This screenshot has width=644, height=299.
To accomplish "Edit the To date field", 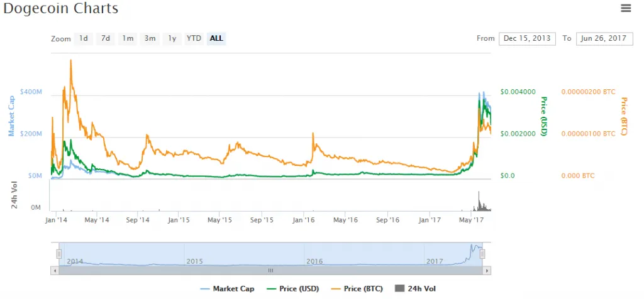I will [604, 38].
